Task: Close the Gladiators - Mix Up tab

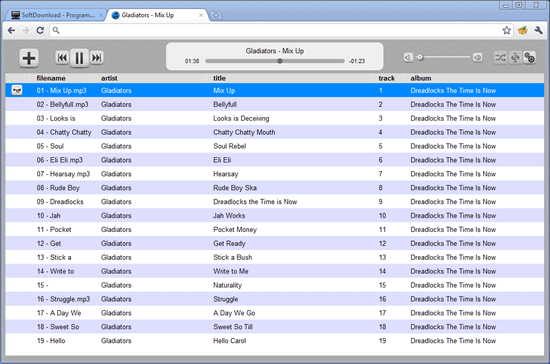Action: coord(201,15)
